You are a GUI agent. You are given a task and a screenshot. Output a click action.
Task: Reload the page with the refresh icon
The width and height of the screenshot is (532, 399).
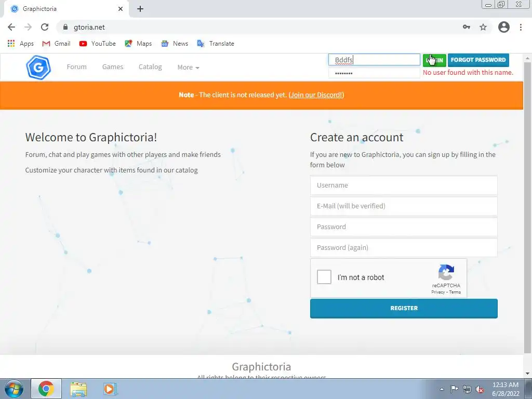[45, 27]
